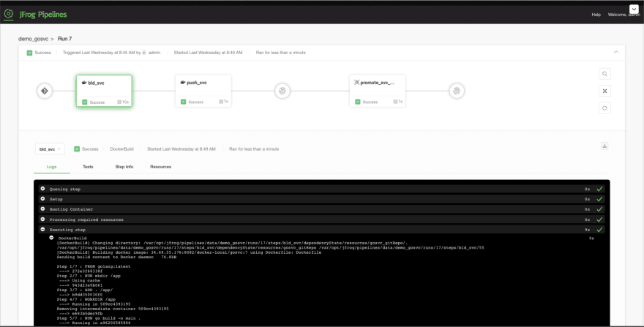Click the JFrog Pipelines title

[x=43, y=15]
